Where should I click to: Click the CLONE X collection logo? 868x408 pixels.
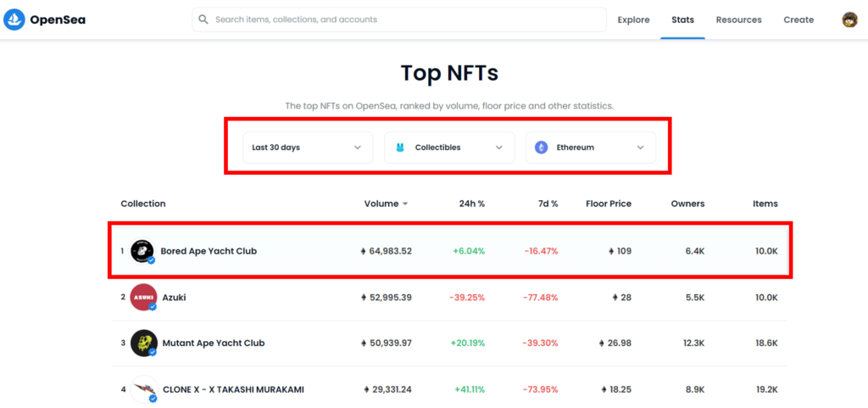pyautogui.click(x=143, y=389)
